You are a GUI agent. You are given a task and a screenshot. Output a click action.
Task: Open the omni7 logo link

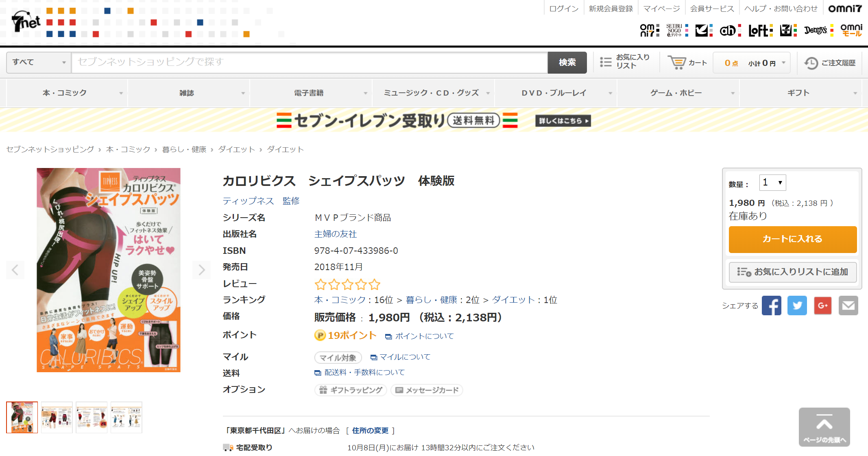845,9
